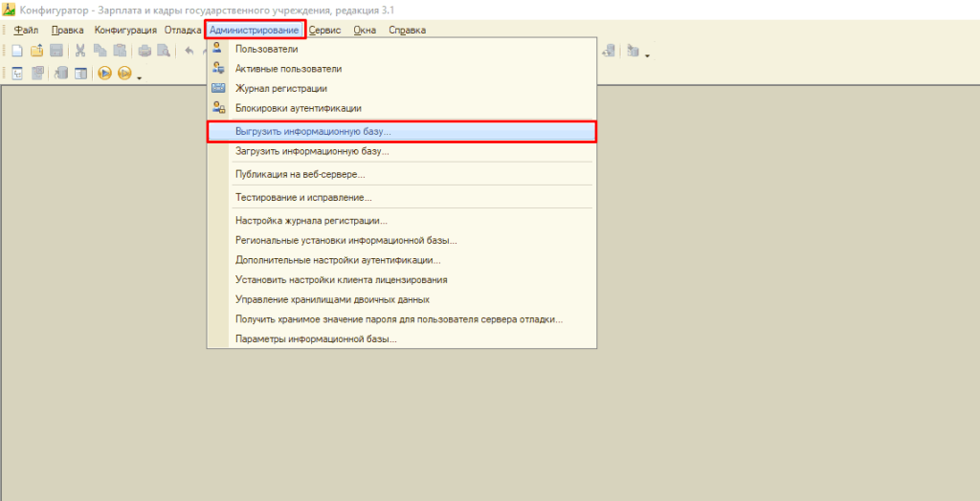This screenshot has height=501, width=980.
Task: Expand the debug toolbar options arrow
Action: click(139, 77)
